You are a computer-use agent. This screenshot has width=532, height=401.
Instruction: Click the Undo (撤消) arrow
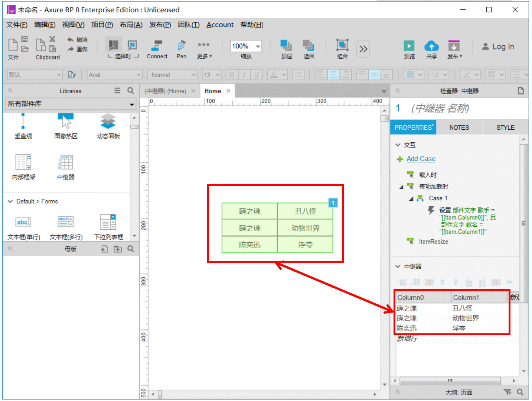coord(71,39)
